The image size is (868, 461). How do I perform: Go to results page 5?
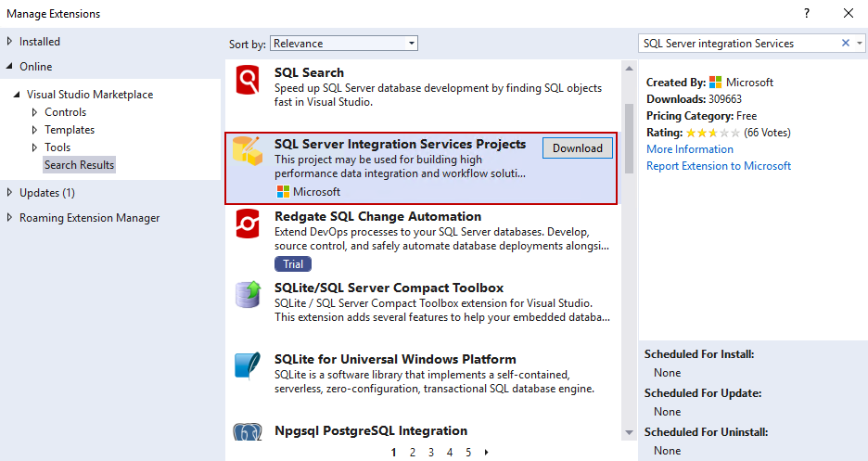pos(468,453)
